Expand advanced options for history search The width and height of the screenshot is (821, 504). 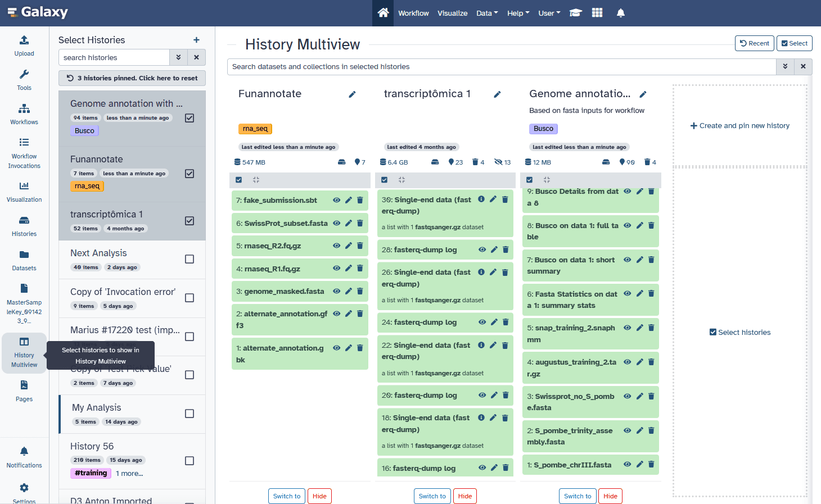(178, 57)
